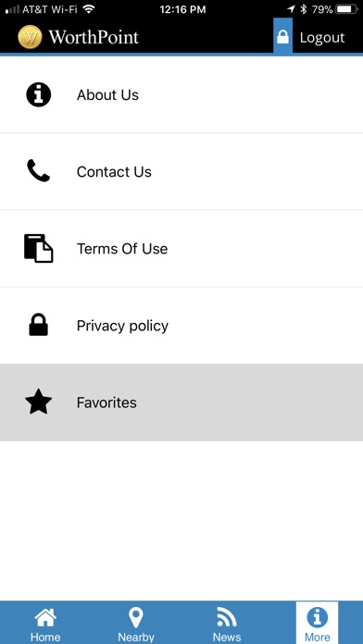Tap the gold WorthPoint logo coin
This screenshot has height=644, width=363.
coord(30,37)
